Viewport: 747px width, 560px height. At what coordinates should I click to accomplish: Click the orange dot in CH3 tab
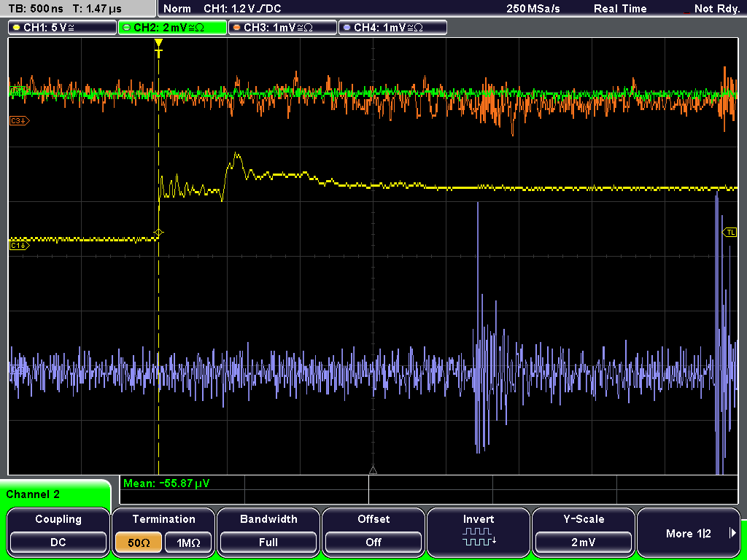click(236, 28)
